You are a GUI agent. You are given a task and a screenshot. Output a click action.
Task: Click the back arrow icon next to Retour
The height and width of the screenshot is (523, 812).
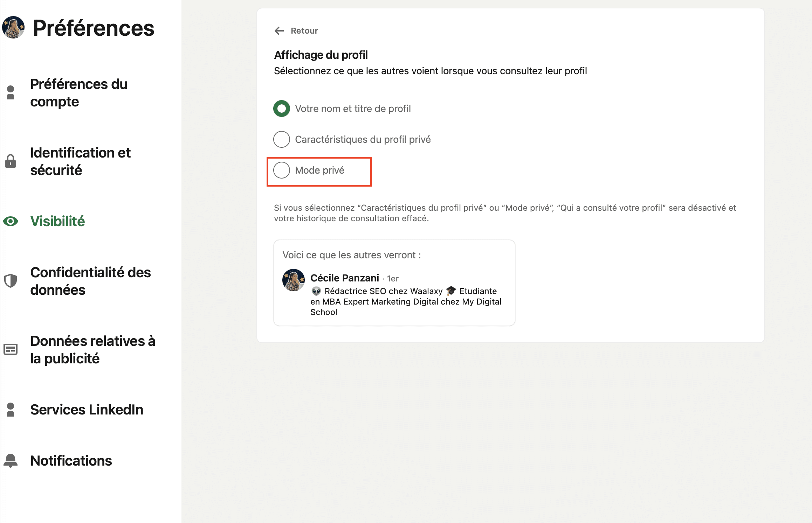pos(279,31)
